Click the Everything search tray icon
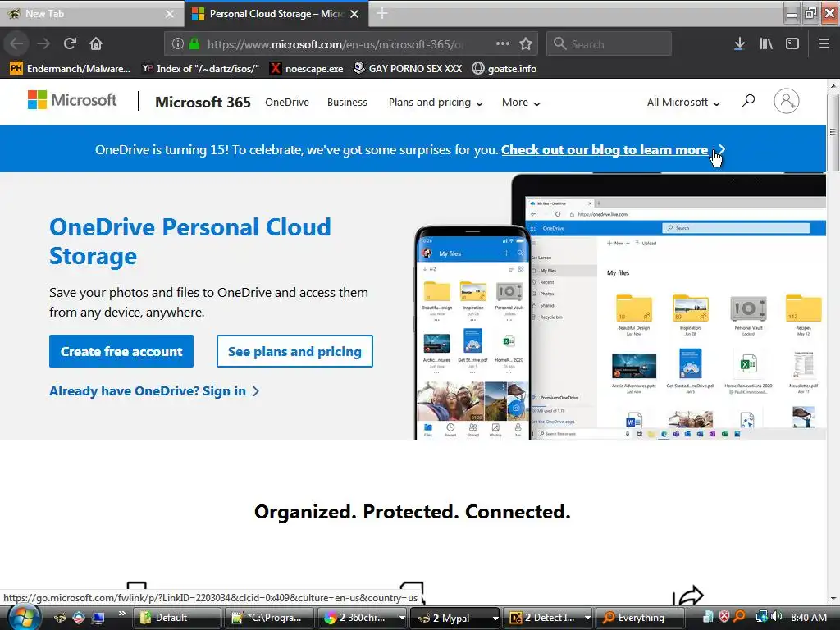The height and width of the screenshot is (630, 840). pos(740,617)
